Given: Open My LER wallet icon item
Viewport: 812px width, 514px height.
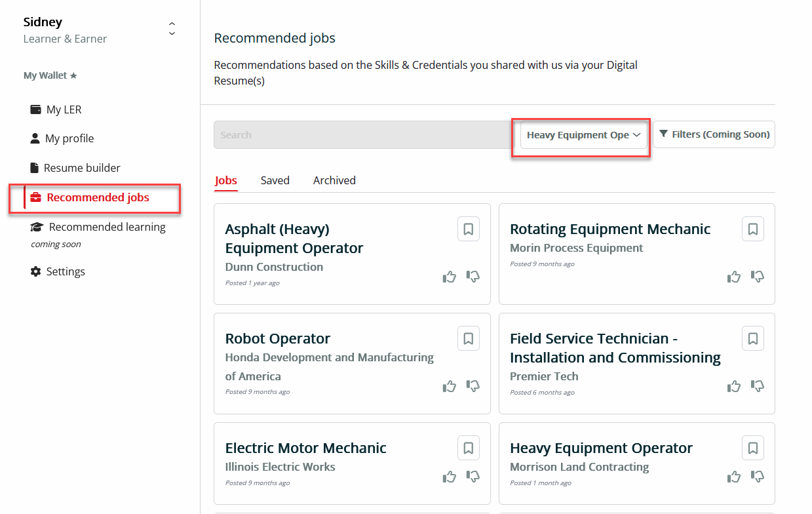Looking at the screenshot, I should [x=56, y=109].
